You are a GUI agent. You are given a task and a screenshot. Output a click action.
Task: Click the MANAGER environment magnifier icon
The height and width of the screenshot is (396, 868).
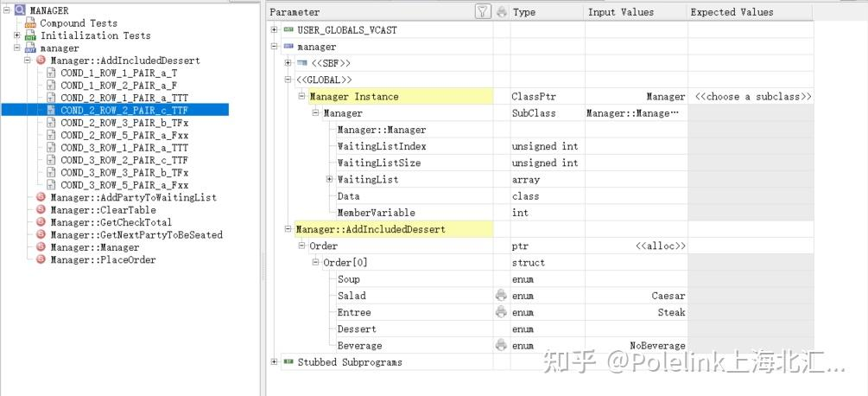tap(21, 10)
